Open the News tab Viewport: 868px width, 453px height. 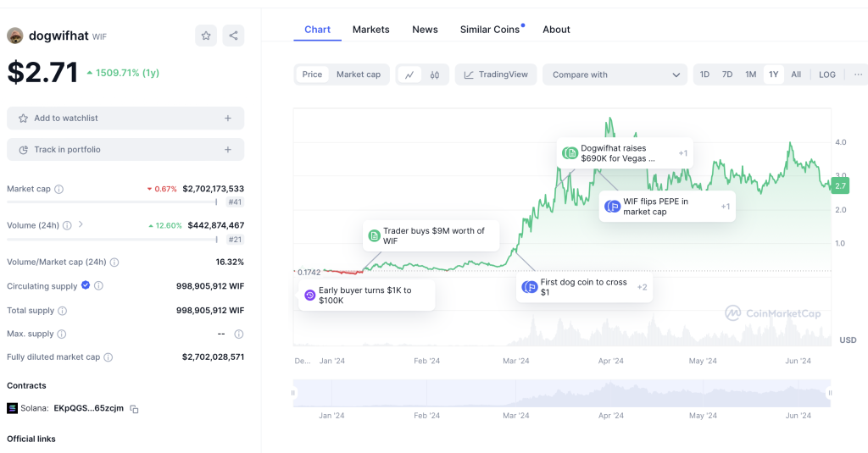(x=426, y=30)
